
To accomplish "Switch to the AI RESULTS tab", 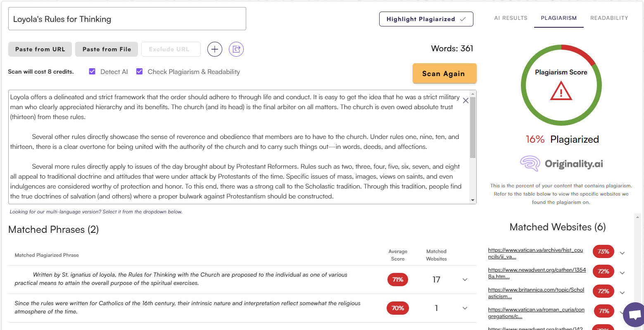I will 511,18.
